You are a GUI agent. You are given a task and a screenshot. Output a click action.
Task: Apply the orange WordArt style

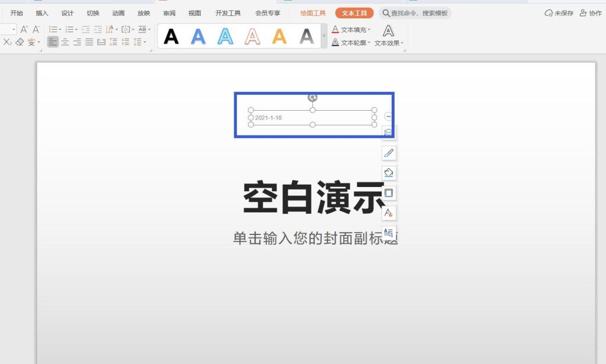(x=279, y=37)
